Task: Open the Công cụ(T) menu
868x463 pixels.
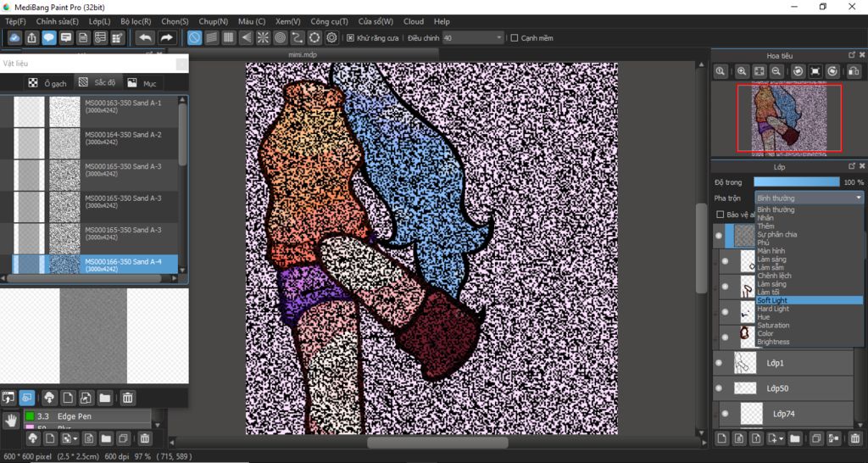Action: pos(330,21)
